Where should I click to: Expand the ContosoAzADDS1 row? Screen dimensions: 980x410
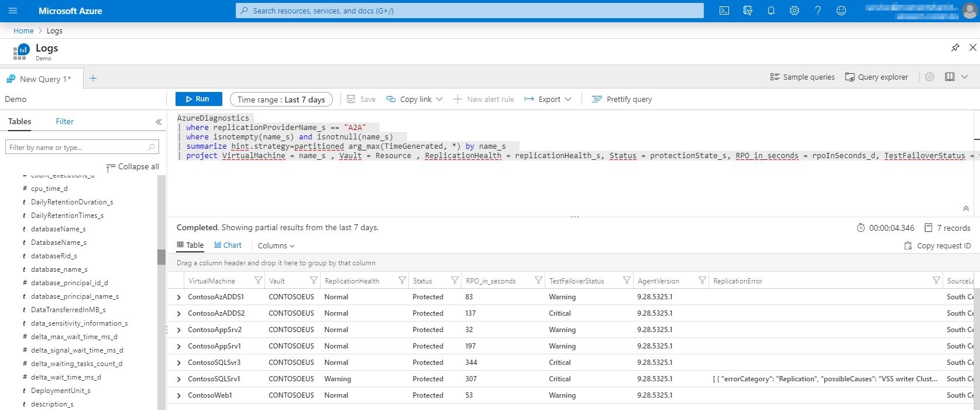coord(179,298)
